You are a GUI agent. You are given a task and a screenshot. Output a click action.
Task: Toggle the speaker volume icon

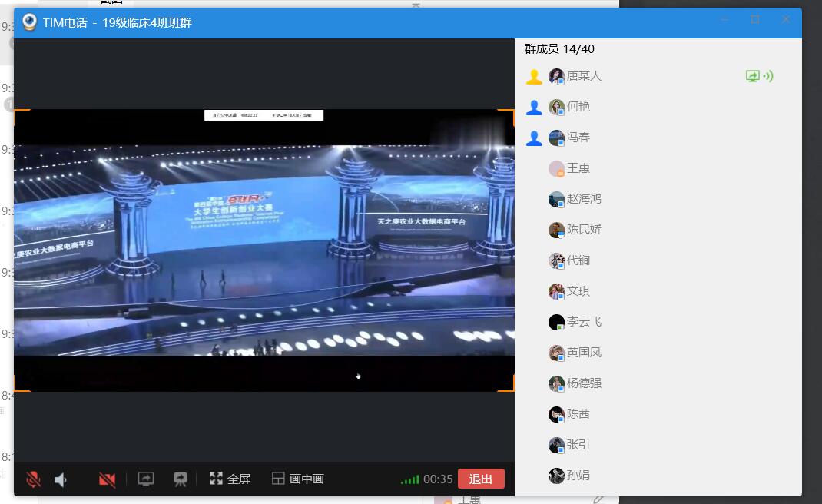61,479
